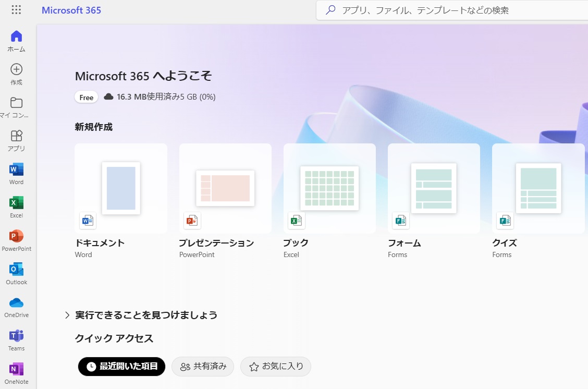Screen dimensions: 588x389
Task: Create a new Word ドキュメント thumbnail
Action: (121, 188)
